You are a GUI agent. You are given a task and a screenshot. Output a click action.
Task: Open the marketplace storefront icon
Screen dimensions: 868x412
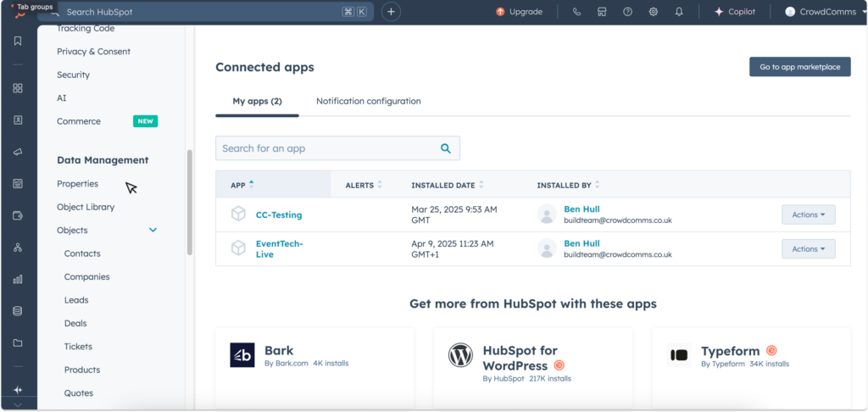[x=602, y=12]
